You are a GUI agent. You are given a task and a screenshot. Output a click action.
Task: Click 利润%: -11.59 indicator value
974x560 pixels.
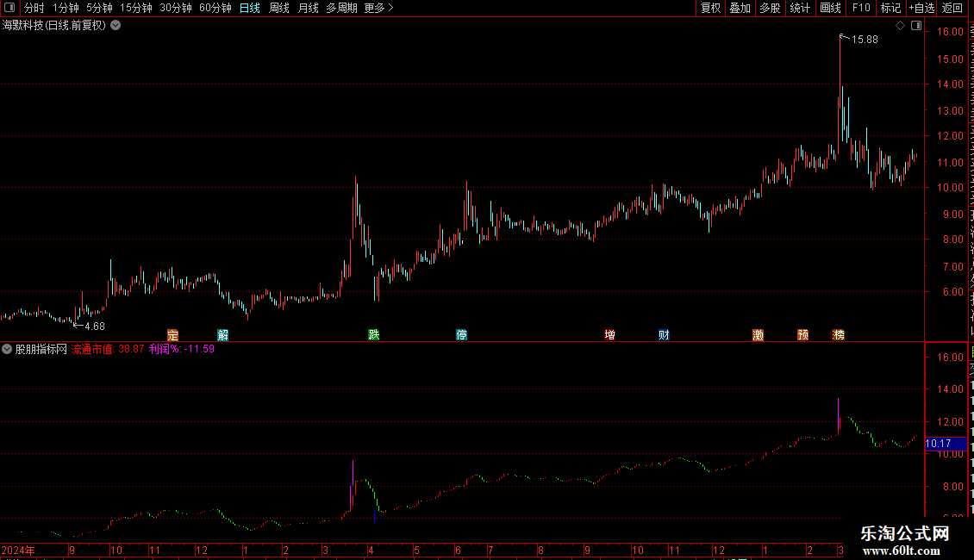point(182,350)
